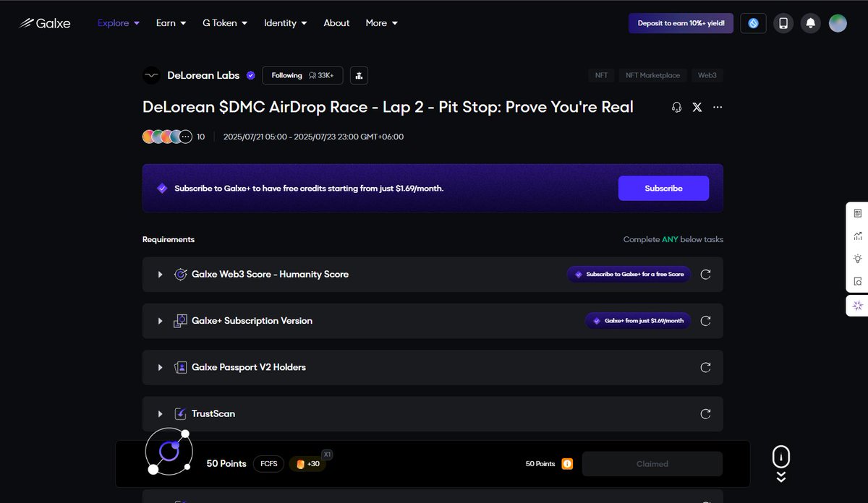Click the DeLorean Labs logo avatar
Image resolution: width=868 pixels, height=503 pixels.
pyautogui.click(x=151, y=75)
